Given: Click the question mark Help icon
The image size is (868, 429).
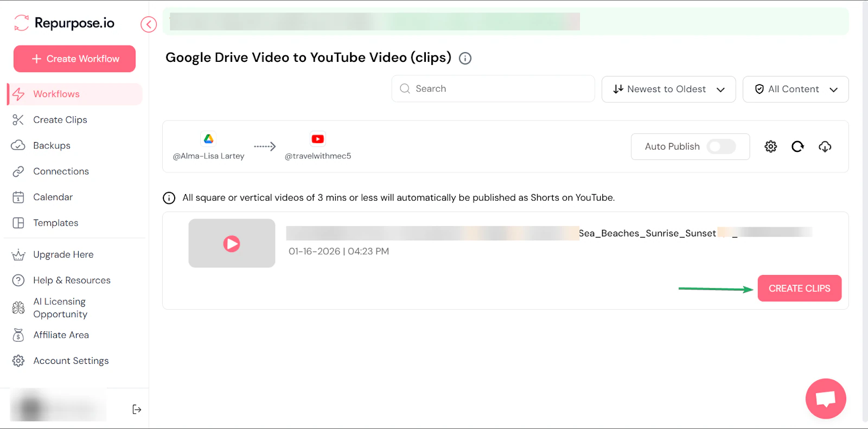Looking at the screenshot, I should click(18, 280).
